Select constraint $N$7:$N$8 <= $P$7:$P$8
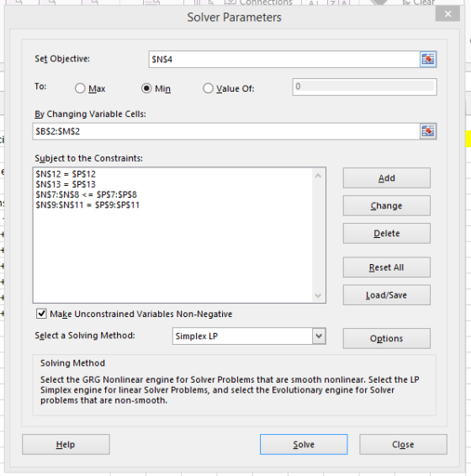471x476 pixels. point(87,194)
